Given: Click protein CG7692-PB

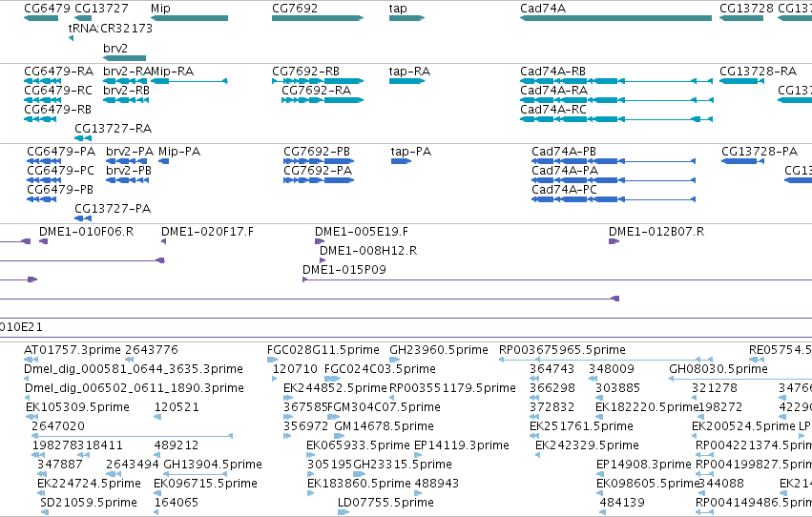Looking at the screenshot, I should tap(319, 161).
